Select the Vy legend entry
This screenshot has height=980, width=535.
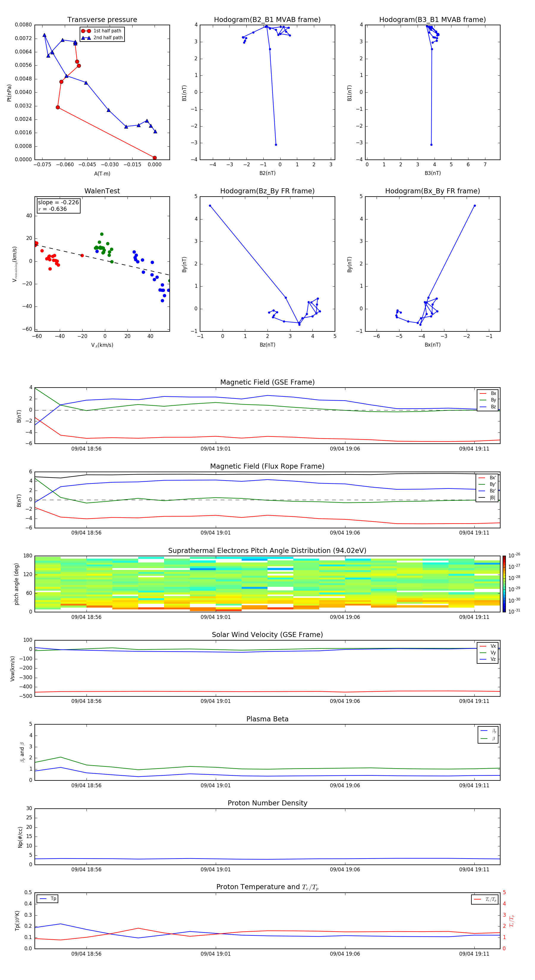pos(488,652)
